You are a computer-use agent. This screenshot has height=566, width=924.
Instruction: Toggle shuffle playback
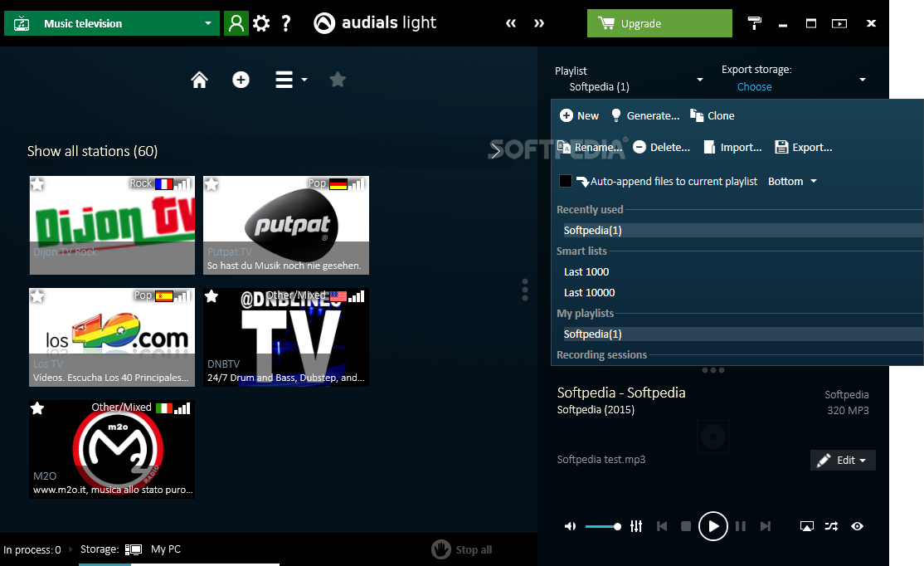831,526
